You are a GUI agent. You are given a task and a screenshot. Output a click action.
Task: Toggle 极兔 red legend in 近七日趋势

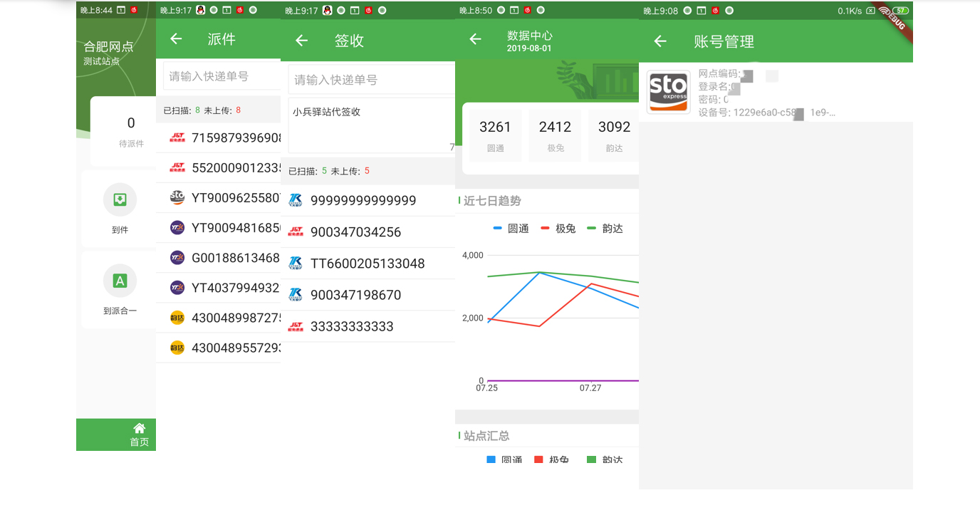point(558,229)
